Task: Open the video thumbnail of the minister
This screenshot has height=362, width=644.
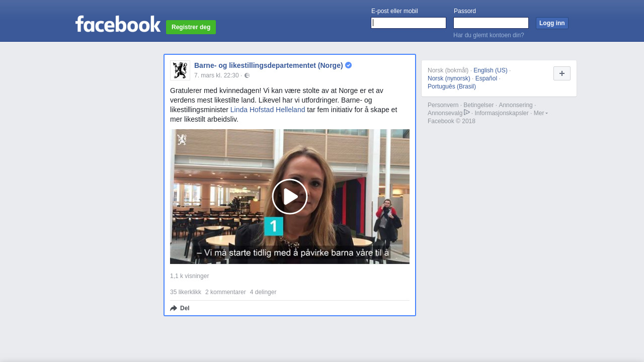Action: [290, 197]
